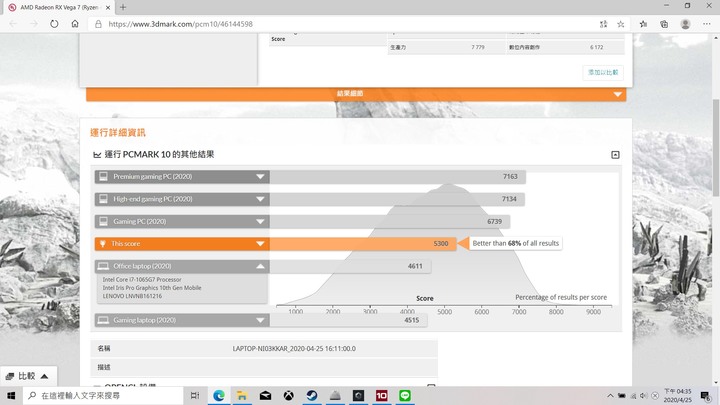The image size is (720, 405).
Task: Open the volume control in tray
Action: [644, 395]
